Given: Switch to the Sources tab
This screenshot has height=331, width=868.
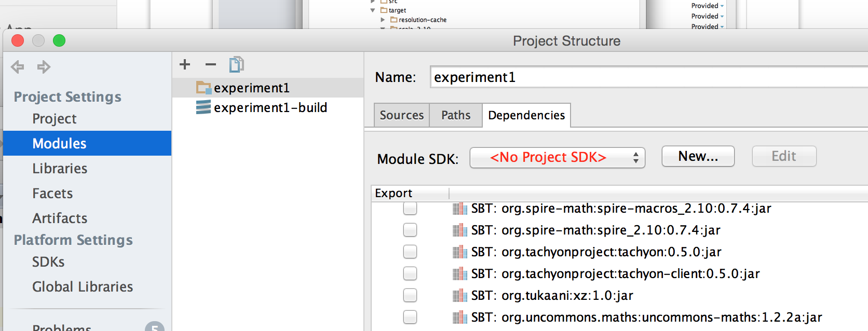Looking at the screenshot, I should [x=401, y=115].
